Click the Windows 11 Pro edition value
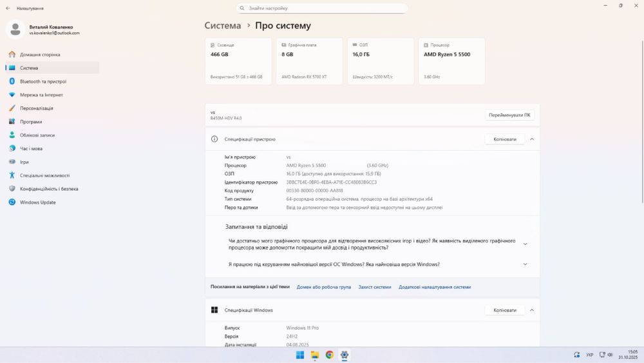The height and width of the screenshot is (363, 644). point(302,328)
